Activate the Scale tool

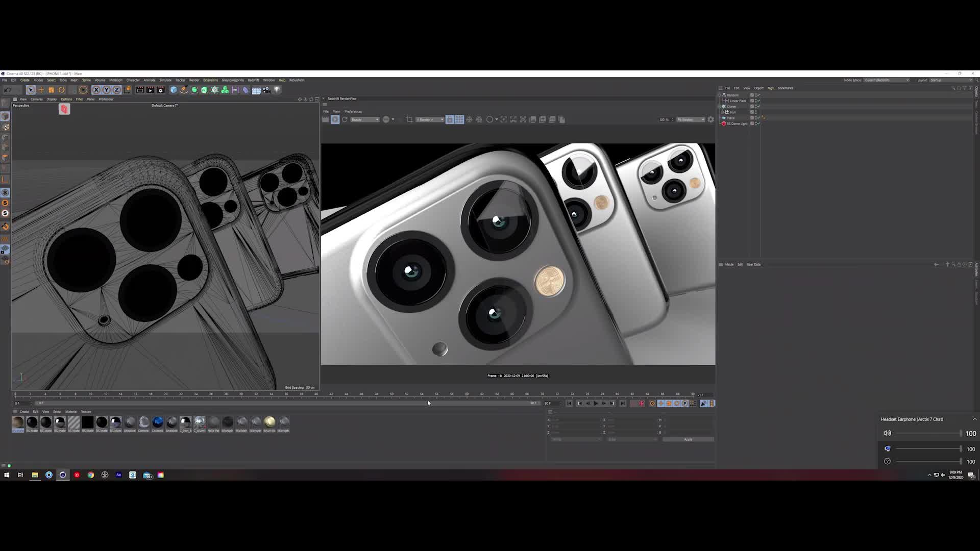pos(51,90)
